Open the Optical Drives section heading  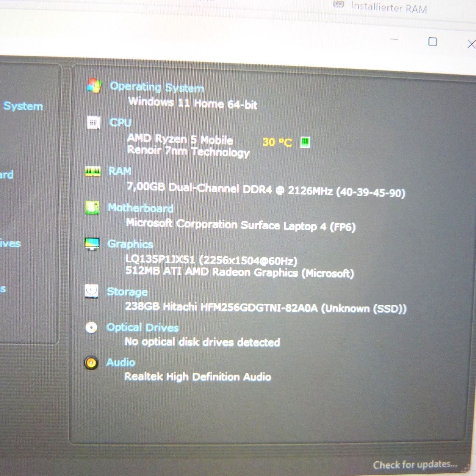pyautogui.click(x=143, y=327)
